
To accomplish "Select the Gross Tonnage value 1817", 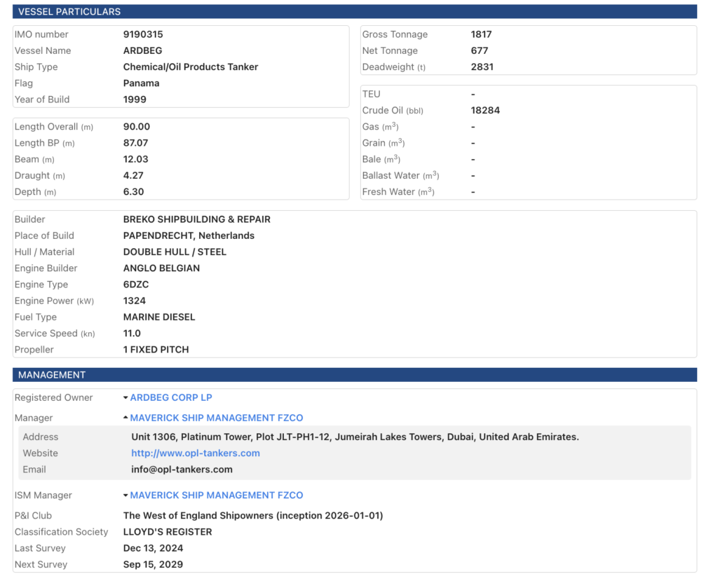I will [482, 34].
